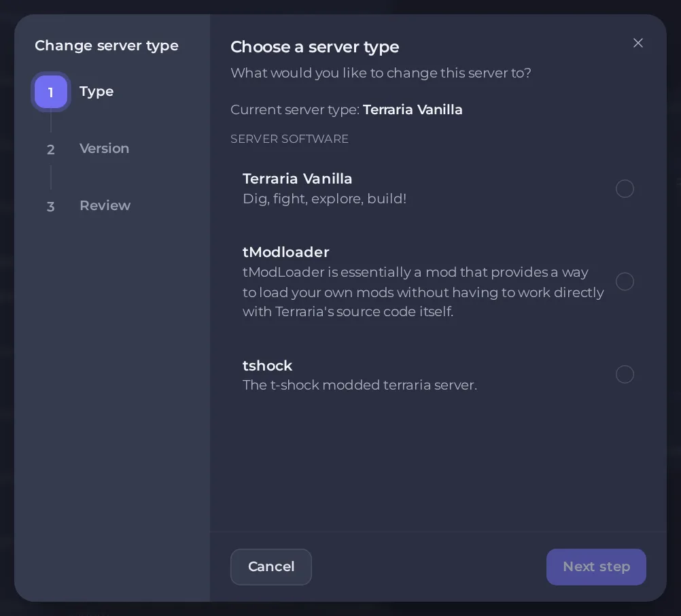Viewport: 681px width, 616px height.
Task: Proceed with the Next step button
Action: (x=596, y=566)
